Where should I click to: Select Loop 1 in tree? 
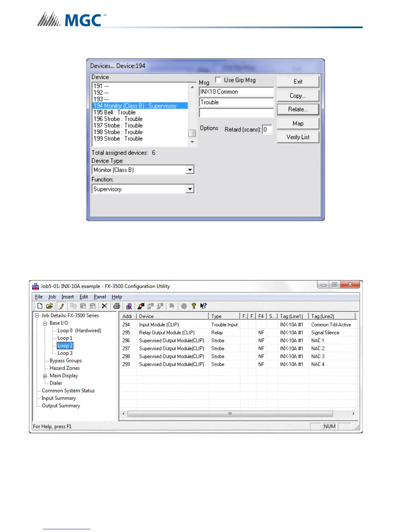tap(65, 338)
